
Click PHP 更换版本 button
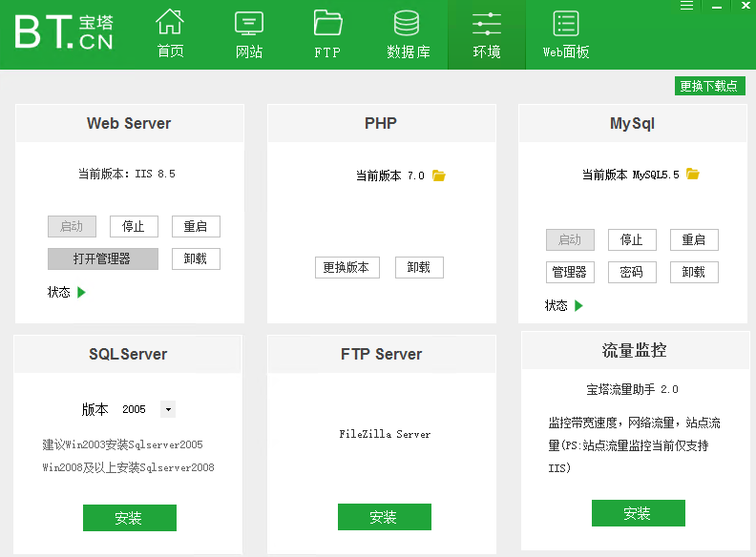(347, 267)
